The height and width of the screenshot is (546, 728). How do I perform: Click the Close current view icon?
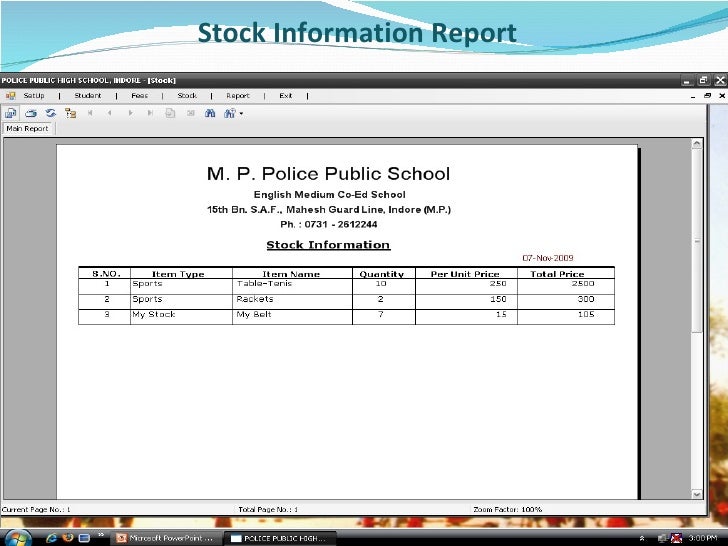point(191,113)
